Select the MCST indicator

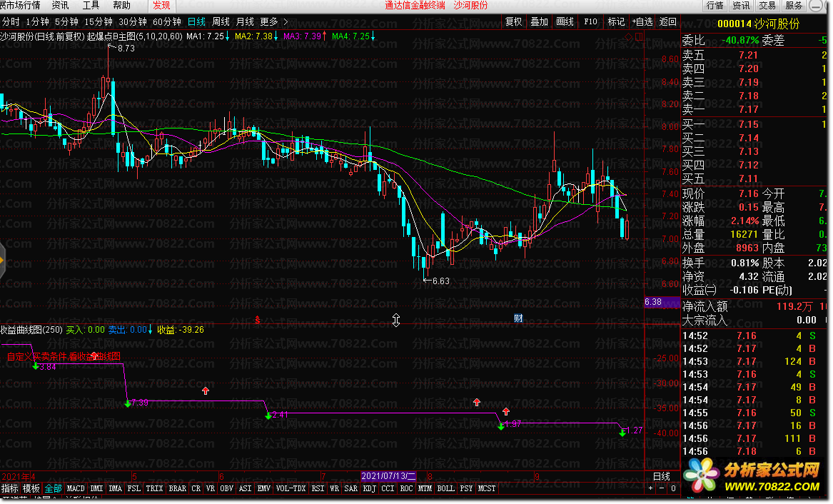[487, 488]
